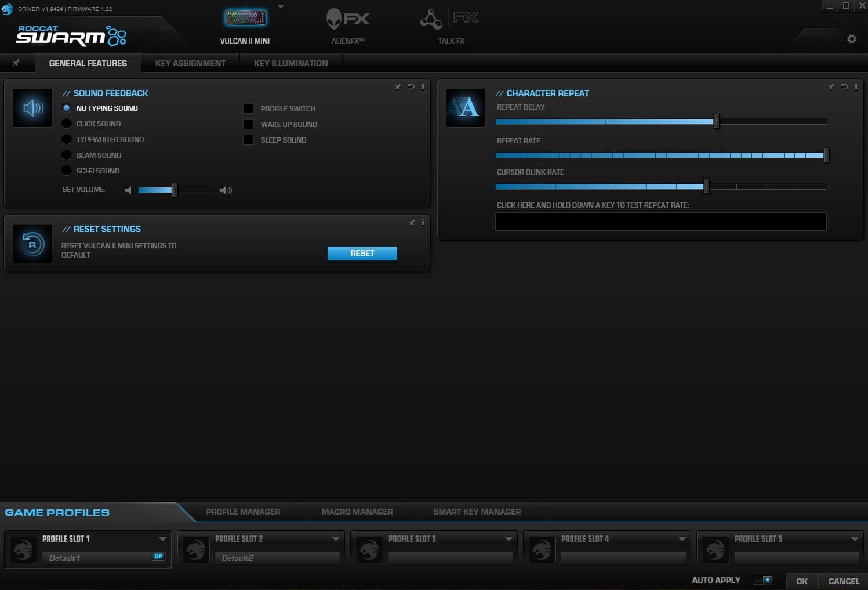Confirm with the OK button
Screen dimensions: 868x590
802,581
